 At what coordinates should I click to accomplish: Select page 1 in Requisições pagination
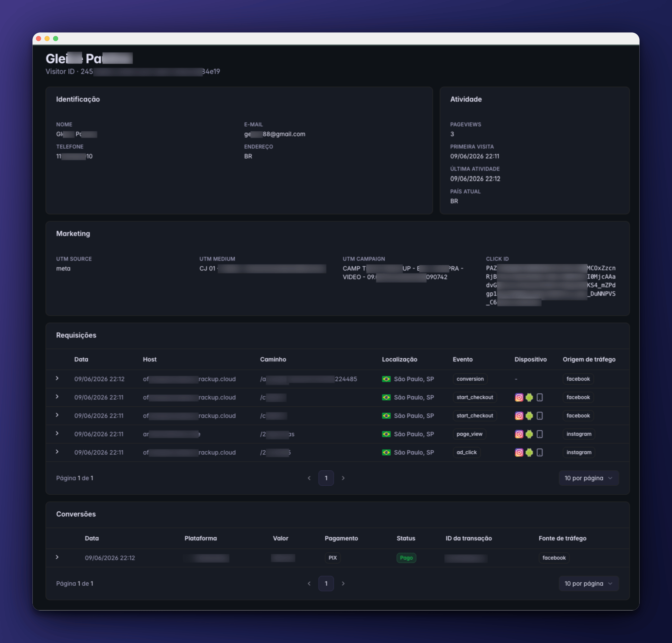326,478
